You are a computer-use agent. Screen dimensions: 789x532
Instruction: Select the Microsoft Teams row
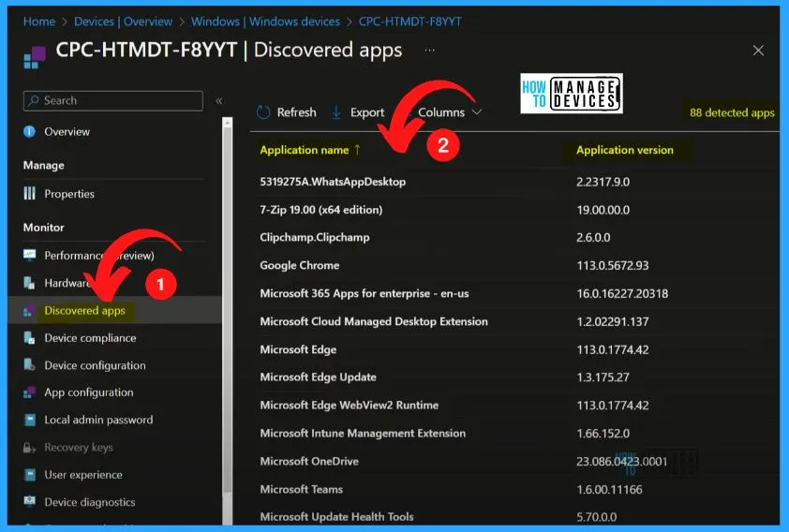click(x=514, y=489)
